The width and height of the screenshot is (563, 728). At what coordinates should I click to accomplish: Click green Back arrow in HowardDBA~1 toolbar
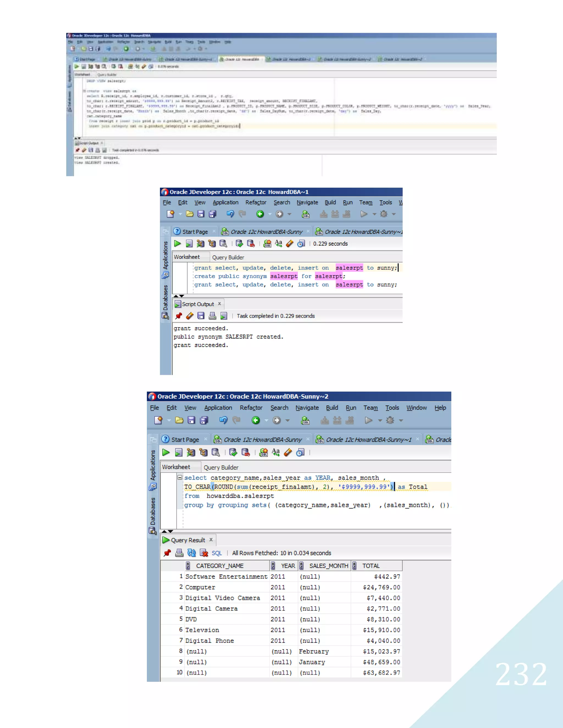pyautogui.click(x=260, y=214)
